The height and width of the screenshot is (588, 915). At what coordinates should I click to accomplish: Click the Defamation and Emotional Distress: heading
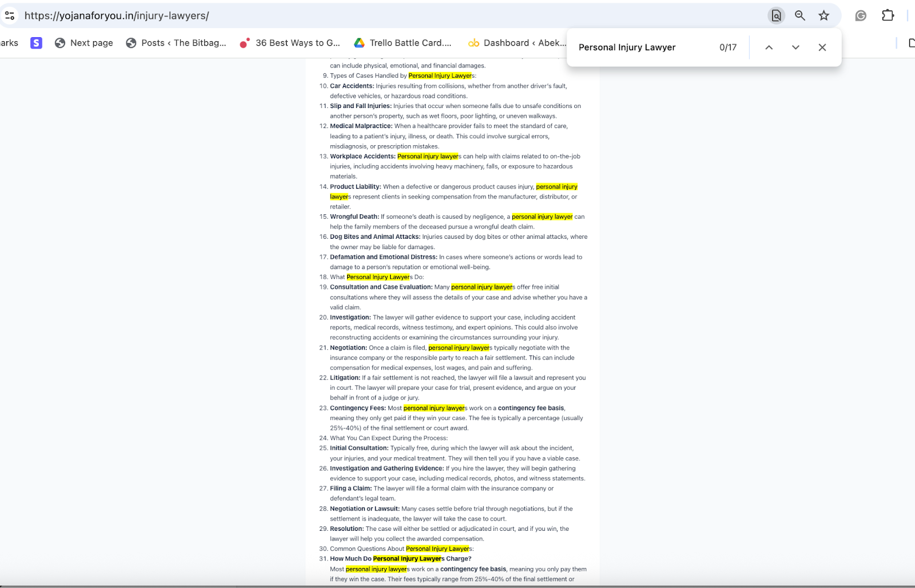pyautogui.click(x=384, y=257)
